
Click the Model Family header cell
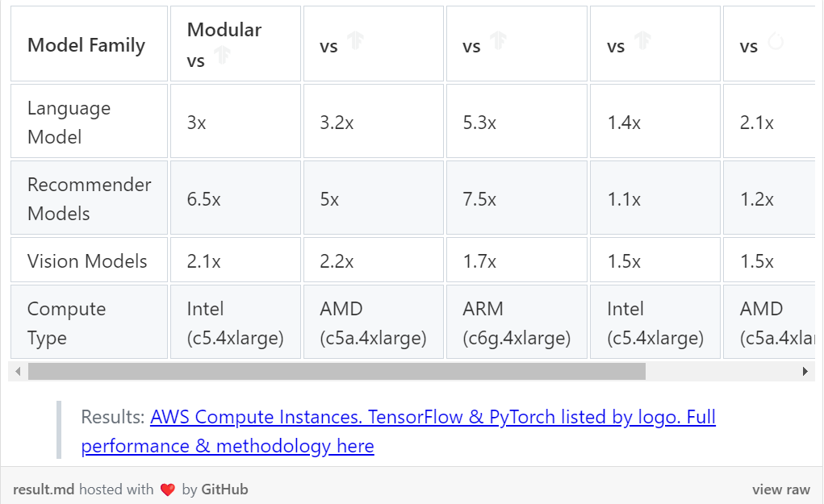pyautogui.click(x=89, y=44)
